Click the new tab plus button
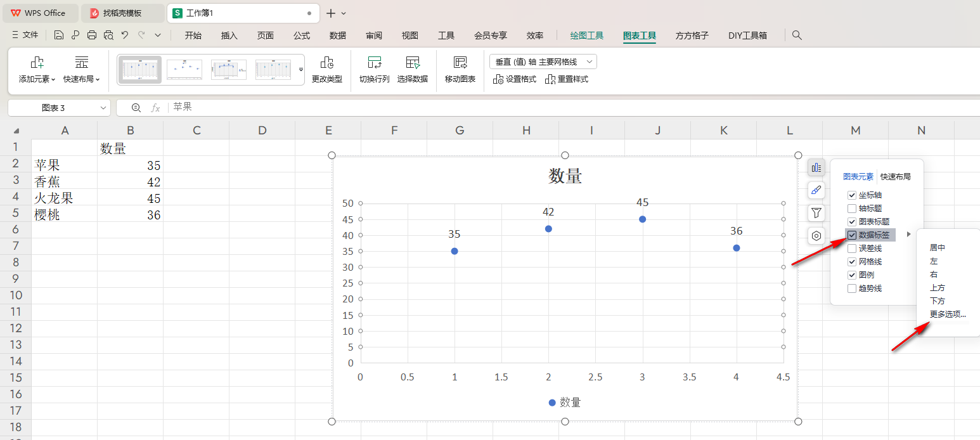 [331, 13]
